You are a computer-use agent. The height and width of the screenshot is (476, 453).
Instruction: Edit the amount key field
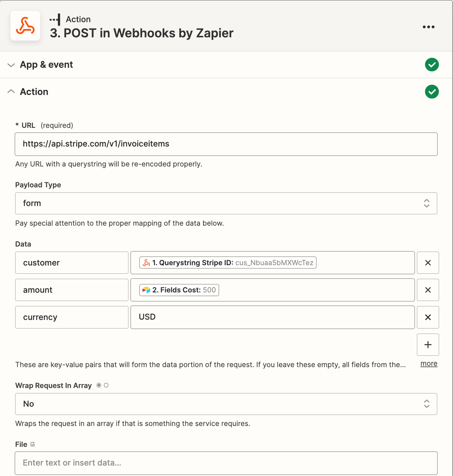72,290
